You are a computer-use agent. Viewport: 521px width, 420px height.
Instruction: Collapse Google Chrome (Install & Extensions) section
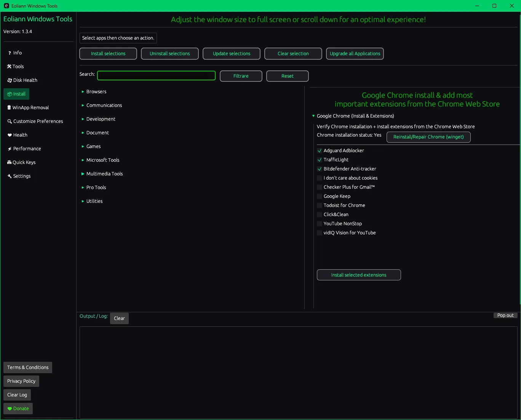tap(313, 116)
